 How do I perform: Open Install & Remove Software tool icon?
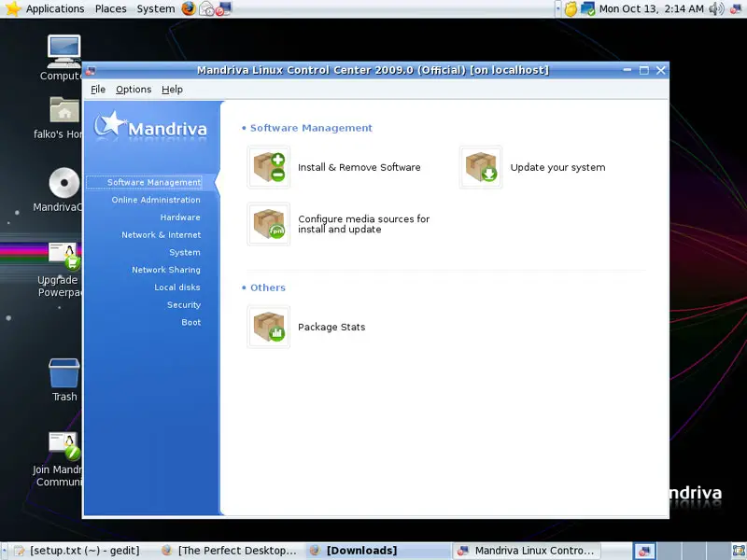coord(269,167)
